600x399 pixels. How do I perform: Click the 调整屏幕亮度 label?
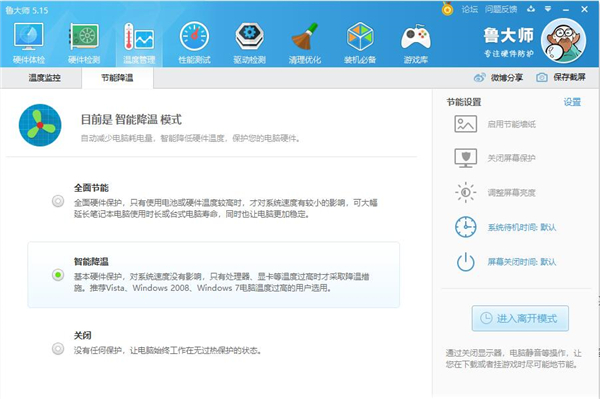click(x=512, y=192)
